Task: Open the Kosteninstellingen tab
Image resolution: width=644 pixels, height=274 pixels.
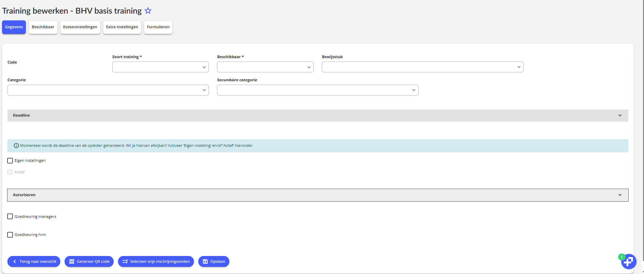Action: (80, 27)
